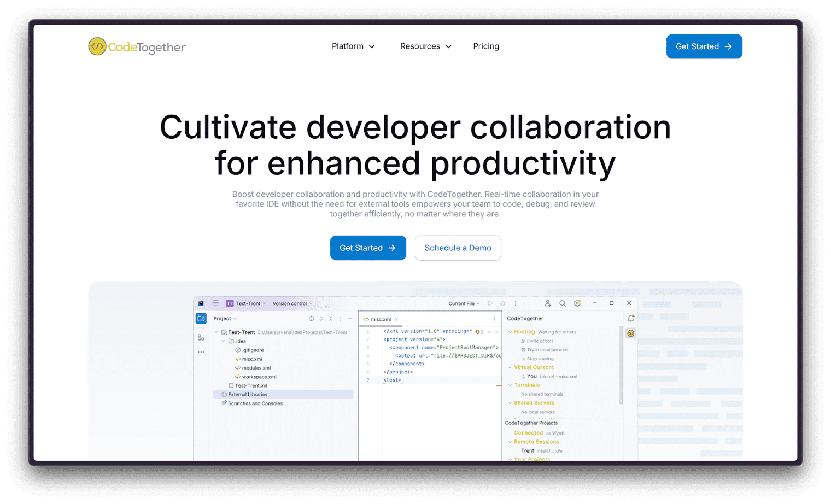Go to next highlighted error arrow
The image size is (831, 504).
coord(497,332)
